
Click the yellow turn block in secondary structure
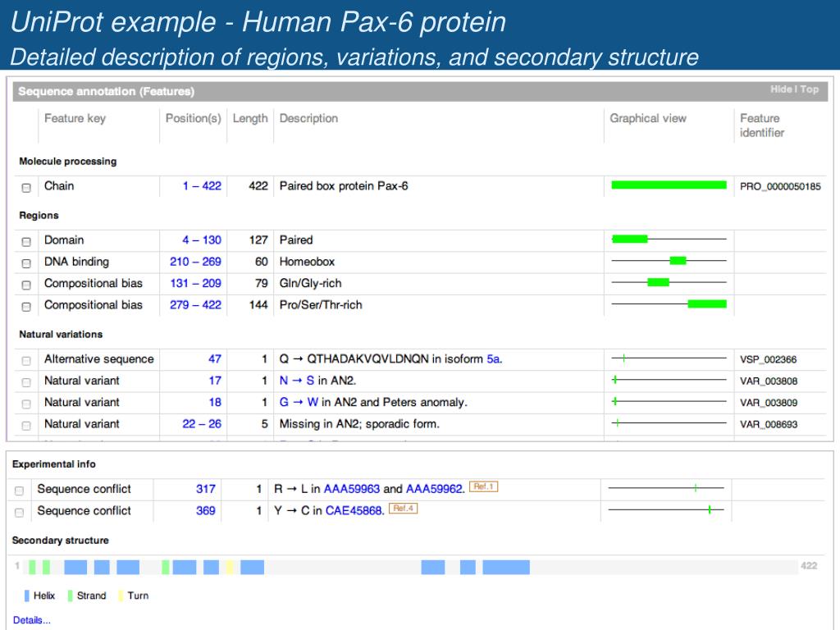(x=230, y=568)
